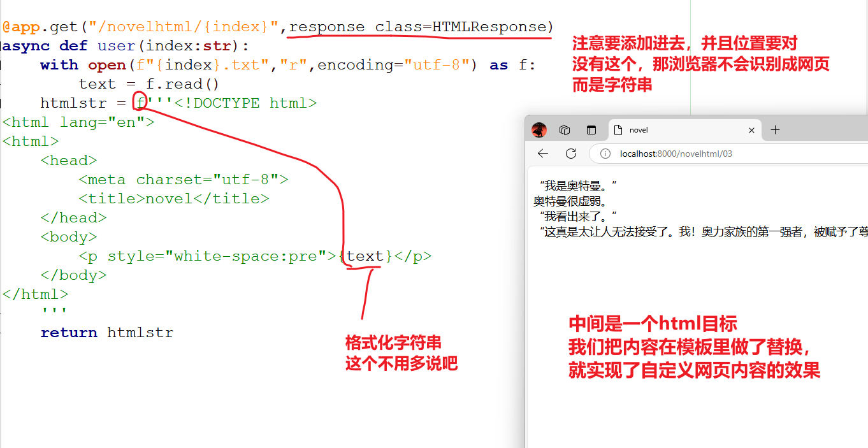Click the red note 而是字符串
Viewport: 868px width, 448px height.
click(x=612, y=85)
